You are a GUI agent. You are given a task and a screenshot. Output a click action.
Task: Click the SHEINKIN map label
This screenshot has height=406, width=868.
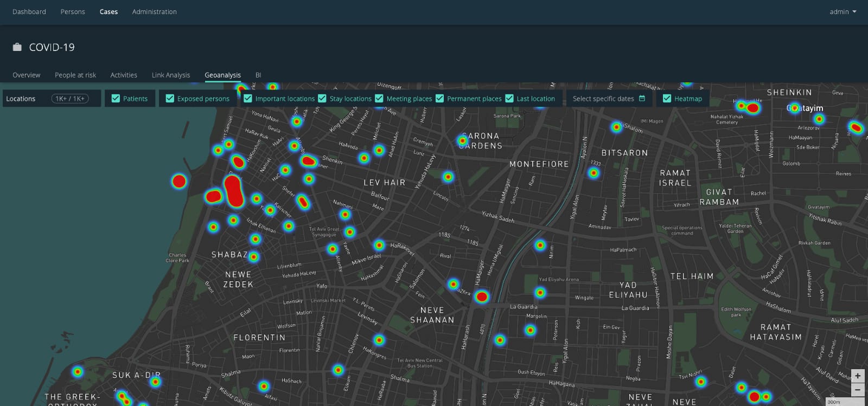(x=789, y=92)
